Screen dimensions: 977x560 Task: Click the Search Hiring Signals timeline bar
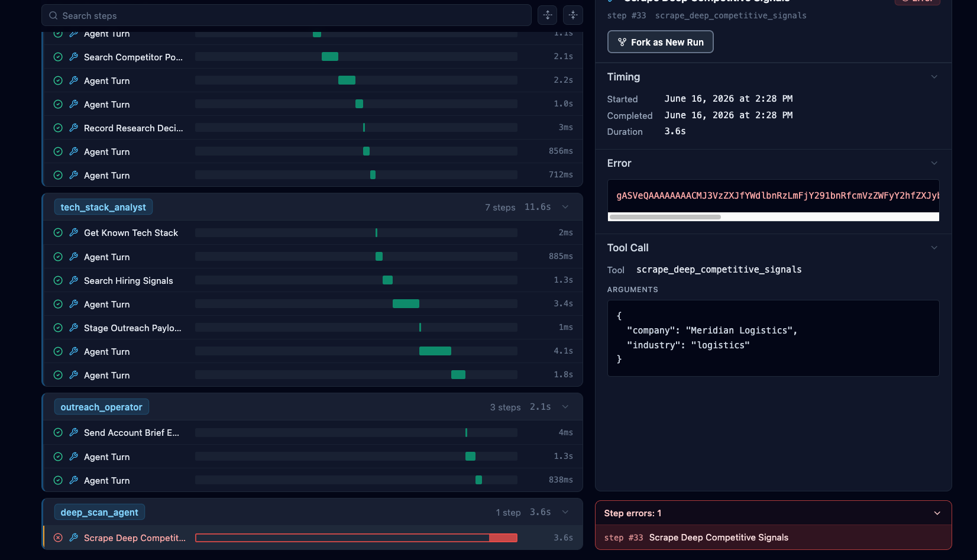coord(387,280)
